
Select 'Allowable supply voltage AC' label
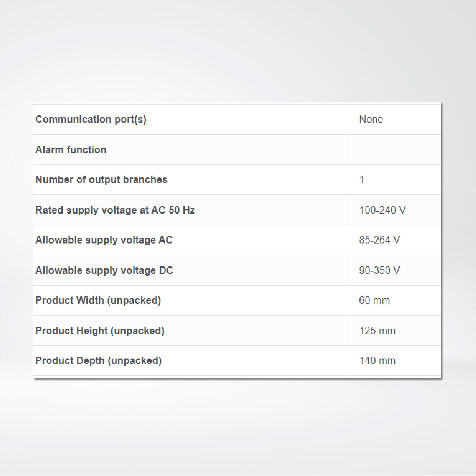pyautogui.click(x=104, y=240)
